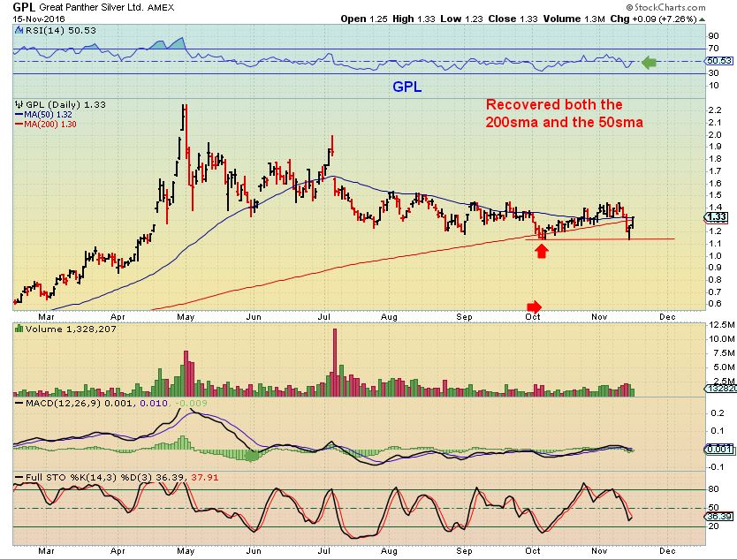Click the green volume icon before Volume 1,328,207
Image resolution: width=737 pixels, height=560 pixels.
pos(19,329)
